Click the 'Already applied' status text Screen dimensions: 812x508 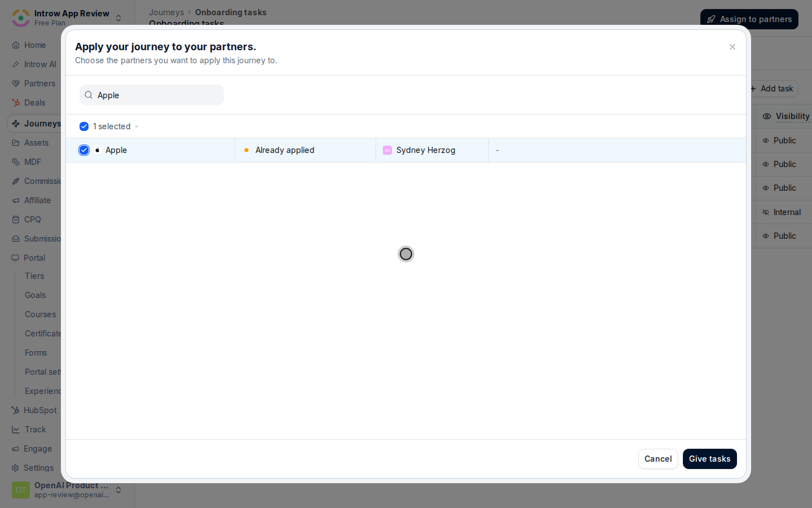pos(285,150)
